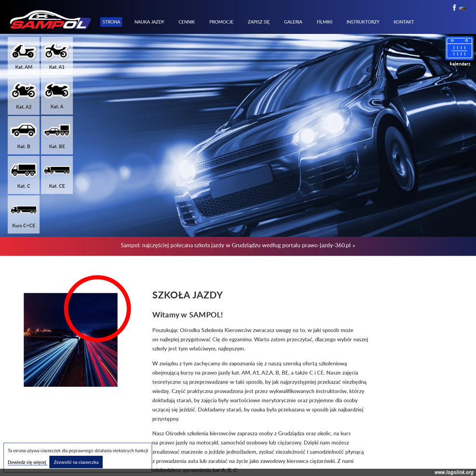Viewport: 476px width, 476px height.
Task: Click the prawo-jazdy-360.pl recommendation banner
Action: 238,245
